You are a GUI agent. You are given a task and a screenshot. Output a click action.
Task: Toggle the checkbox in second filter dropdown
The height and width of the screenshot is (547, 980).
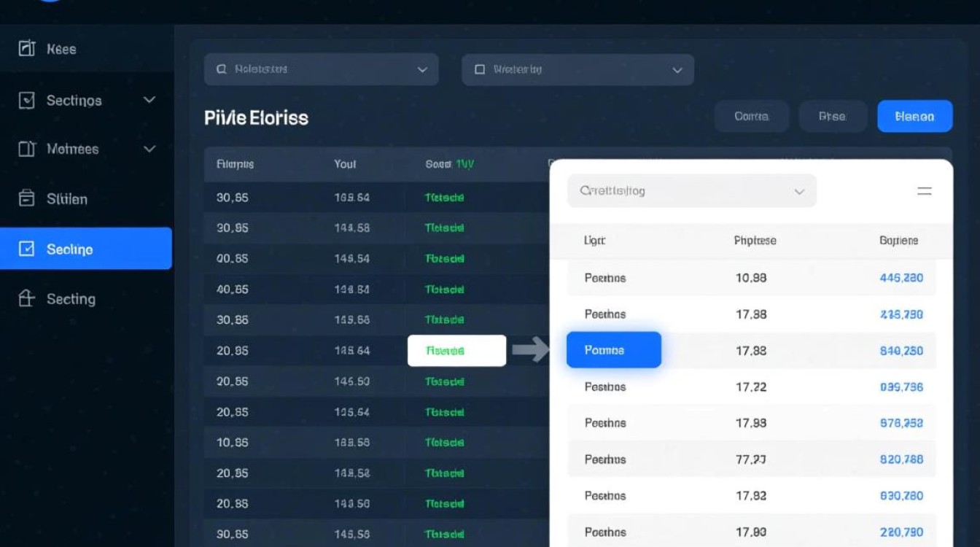pos(479,70)
